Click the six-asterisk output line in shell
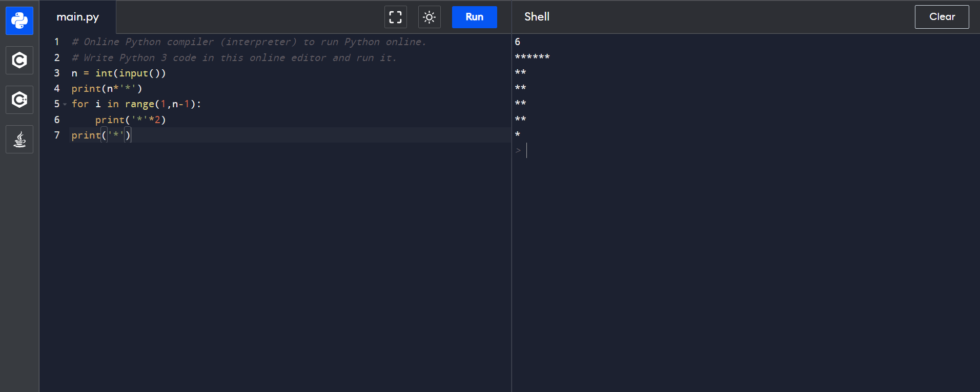 532,57
